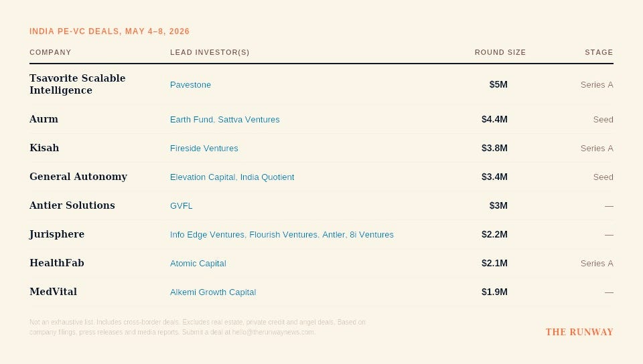643x364 pixels.
Task: Click the Earth Fund investor link
Action: click(x=192, y=120)
